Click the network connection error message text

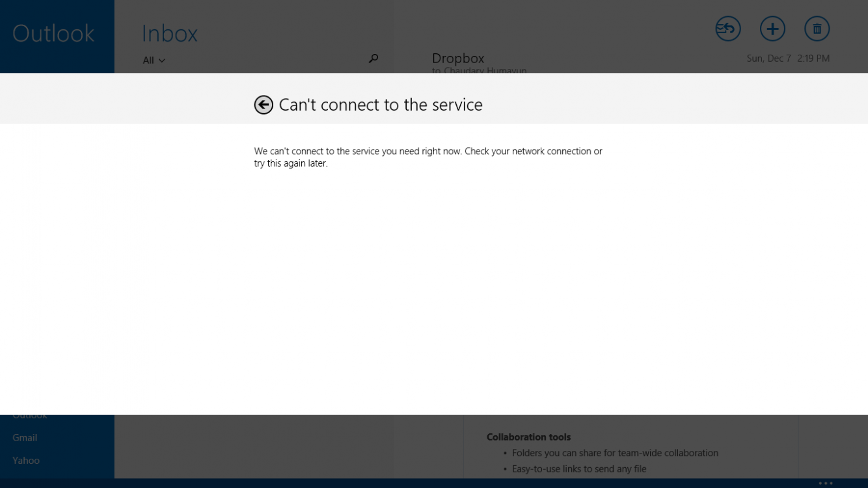pos(427,157)
